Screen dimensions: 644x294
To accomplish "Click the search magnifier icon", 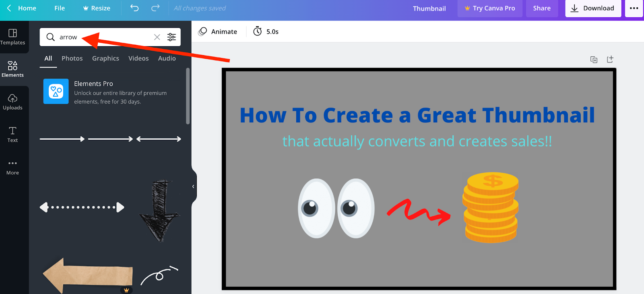I will coord(50,37).
